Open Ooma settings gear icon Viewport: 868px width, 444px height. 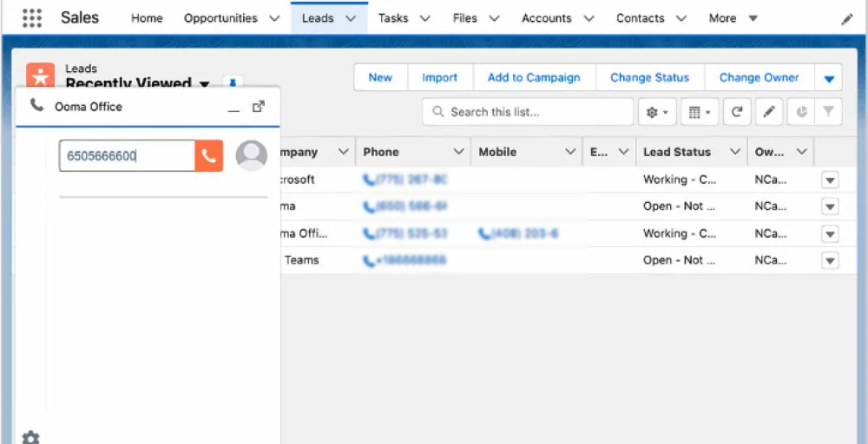pos(30,437)
